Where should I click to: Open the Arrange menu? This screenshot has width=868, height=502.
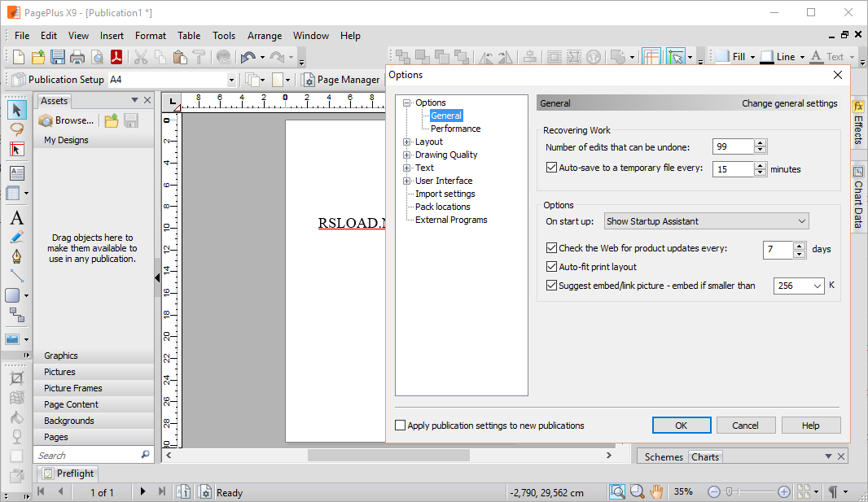pos(265,35)
